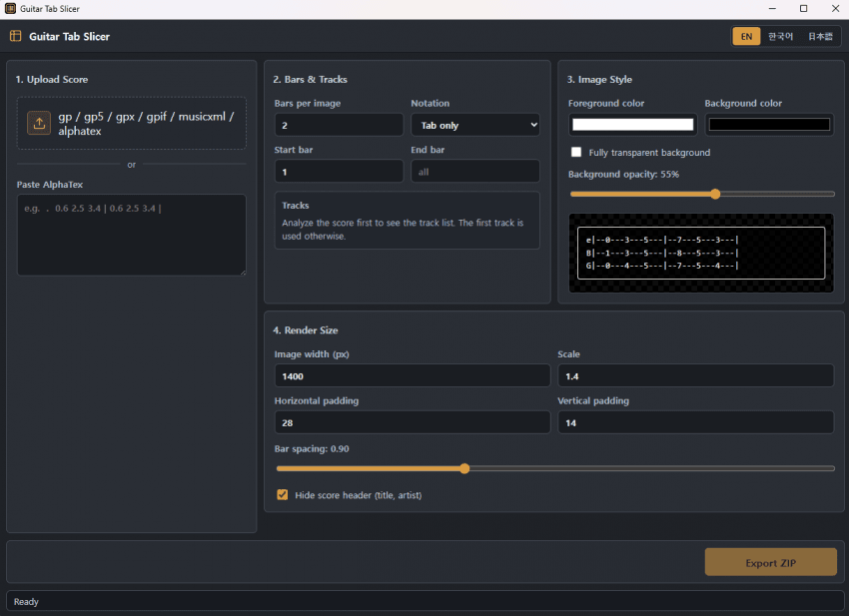849x616 pixels.
Task: Click the 'Hide score header (title, artist)' label
Action: 358,495
